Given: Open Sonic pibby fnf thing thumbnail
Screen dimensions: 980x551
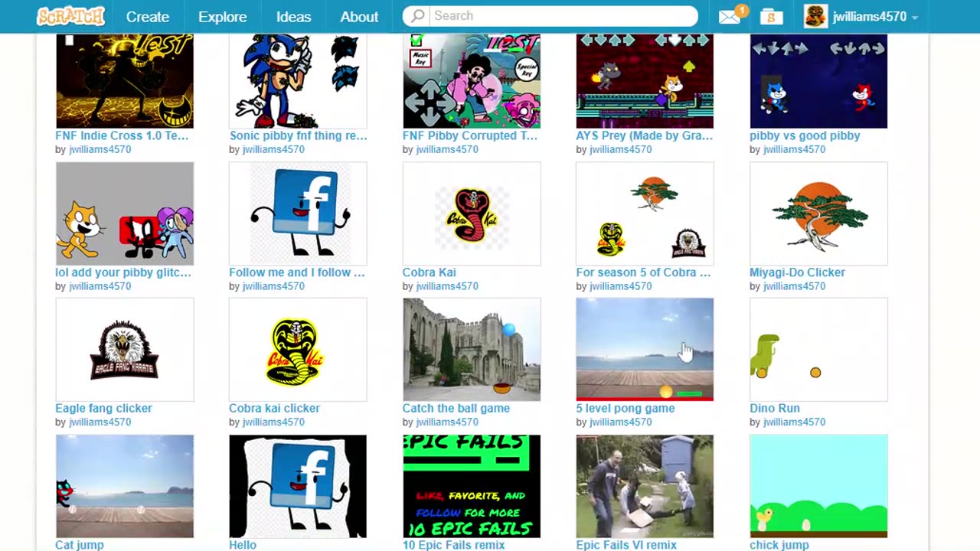Looking at the screenshot, I should (x=298, y=81).
